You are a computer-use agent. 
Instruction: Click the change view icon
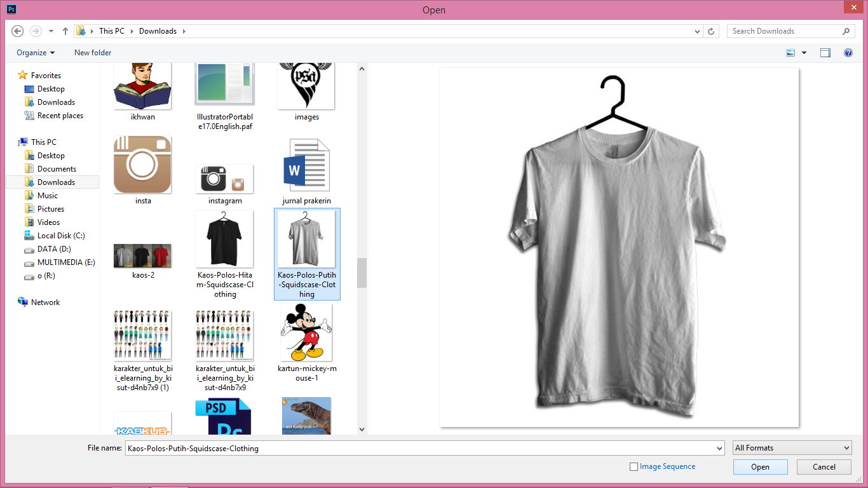(x=791, y=53)
